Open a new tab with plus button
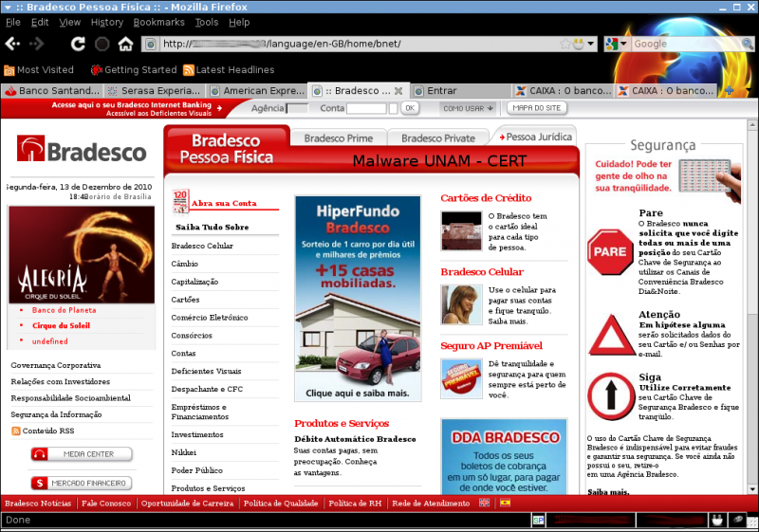 point(729,90)
